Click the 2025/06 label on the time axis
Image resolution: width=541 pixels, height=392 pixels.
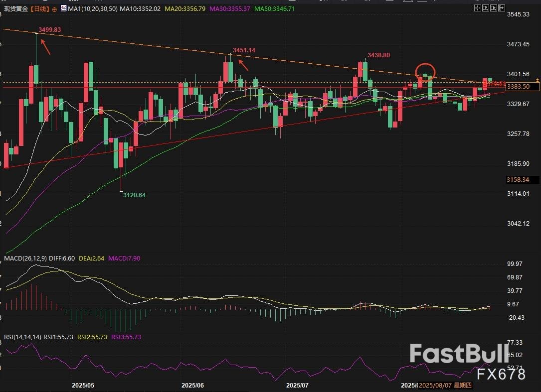click(x=192, y=386)
